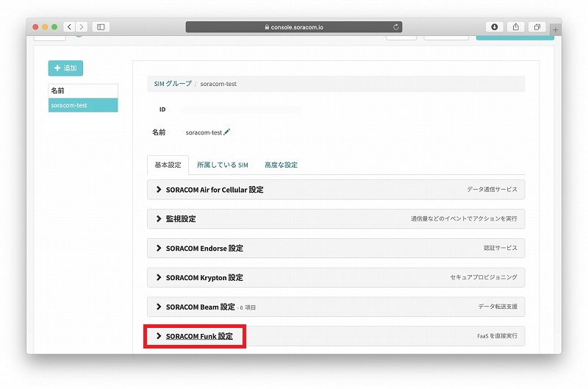Image resolution: width=588 pixels, height=389 pixels.
Task: Expand SORACOM Air for Cellular 設定
Action: coord(336,190)
